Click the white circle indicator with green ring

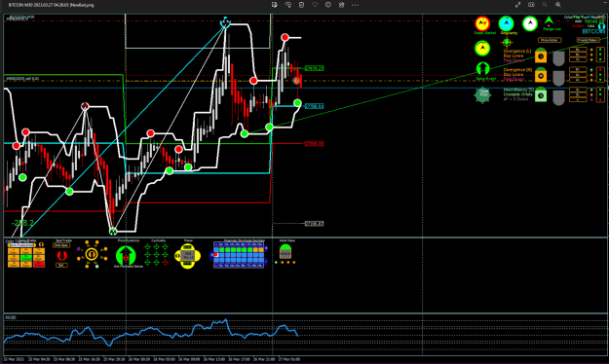coord(530,23)
